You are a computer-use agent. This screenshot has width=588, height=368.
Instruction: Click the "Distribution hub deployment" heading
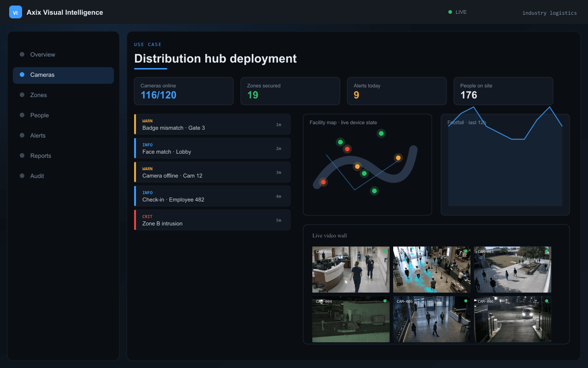(215, 58)
